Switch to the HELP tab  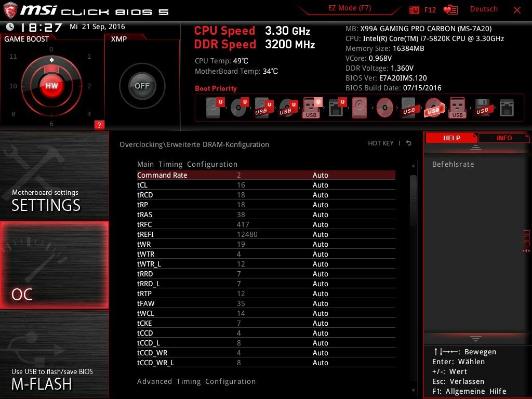click(x=451, y=138)
